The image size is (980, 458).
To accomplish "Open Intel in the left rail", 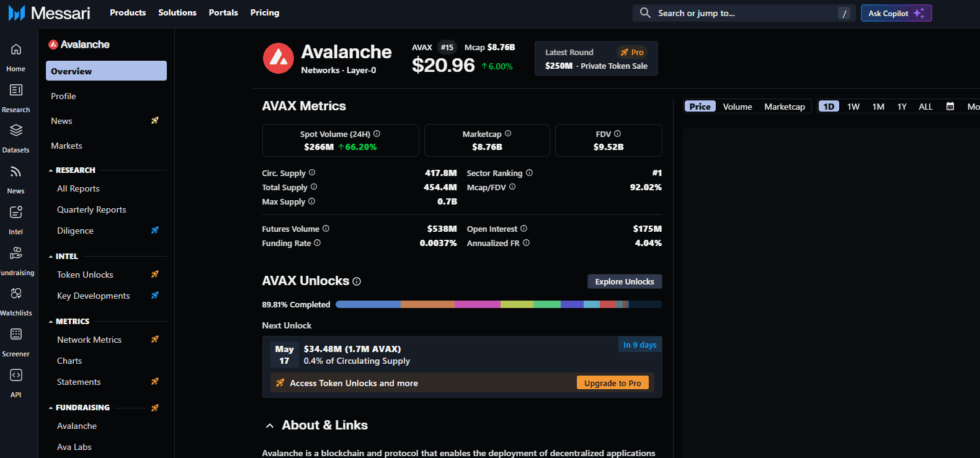I will click(16, 221).
